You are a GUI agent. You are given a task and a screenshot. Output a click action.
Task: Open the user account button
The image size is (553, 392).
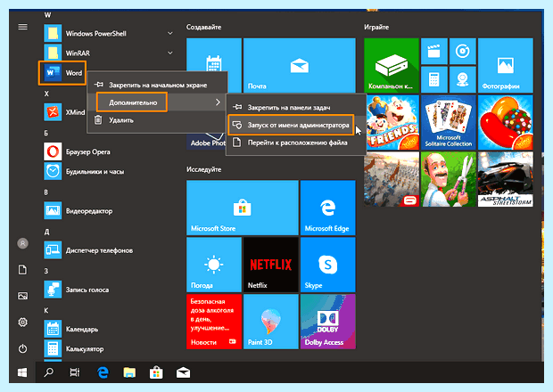[x=22, y=243]
